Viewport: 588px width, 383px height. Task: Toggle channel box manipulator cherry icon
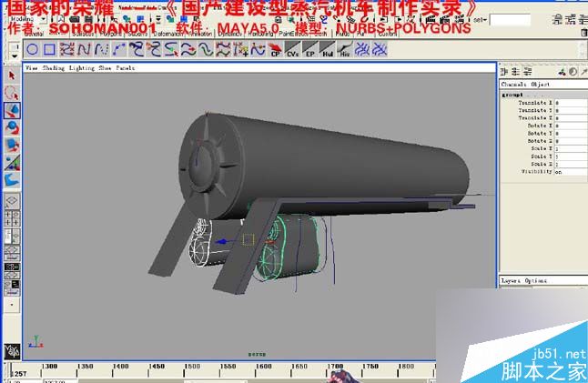point(562,71)
